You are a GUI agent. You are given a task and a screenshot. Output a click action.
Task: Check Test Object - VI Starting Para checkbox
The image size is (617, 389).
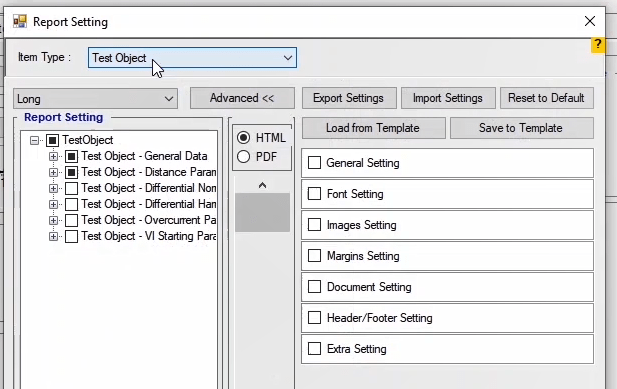pyautogui.click(x=71, y=236)
